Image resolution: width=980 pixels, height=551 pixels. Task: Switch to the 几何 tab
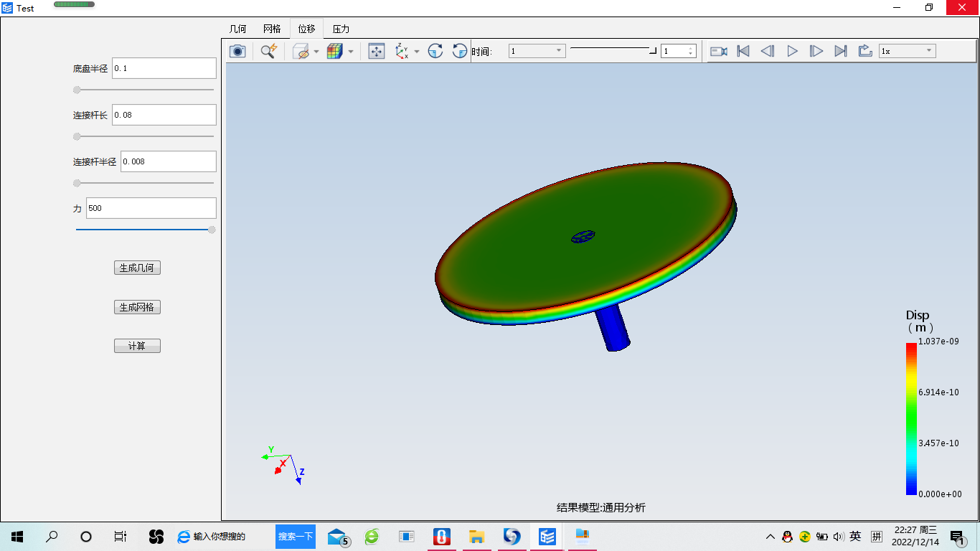pyautogui.click(x=237, y=29)
